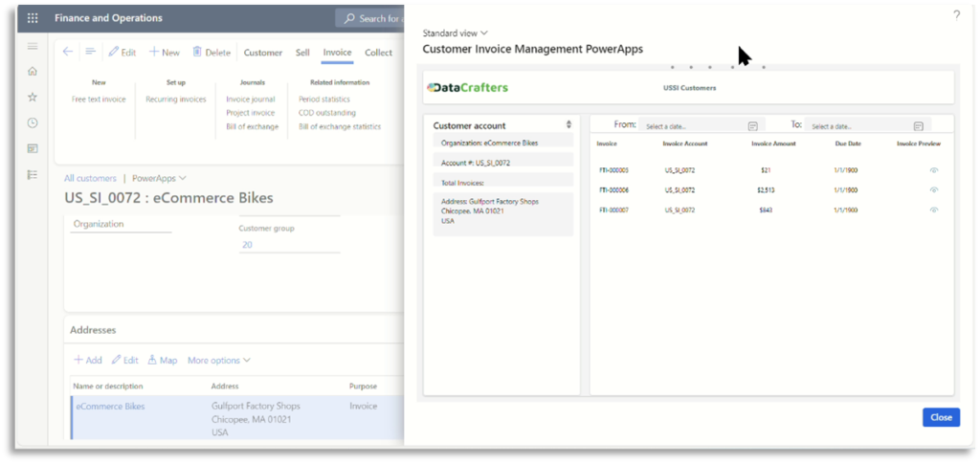Viewport: 980px width, 464px height.
Task: Click the Due Date column header
Action: coord(848,144)
